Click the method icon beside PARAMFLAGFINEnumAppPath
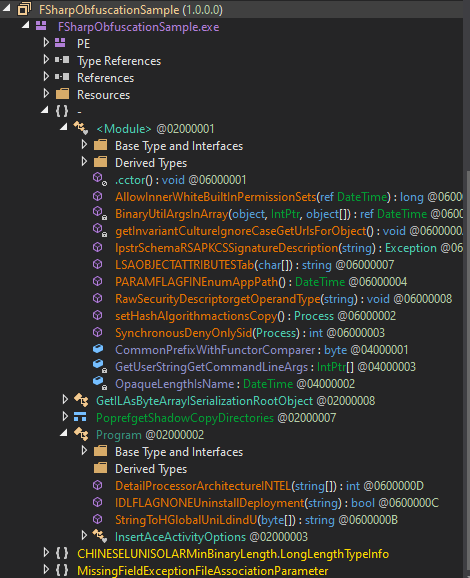This screenshot has width=470, height=578. click(x=98, y=281)
